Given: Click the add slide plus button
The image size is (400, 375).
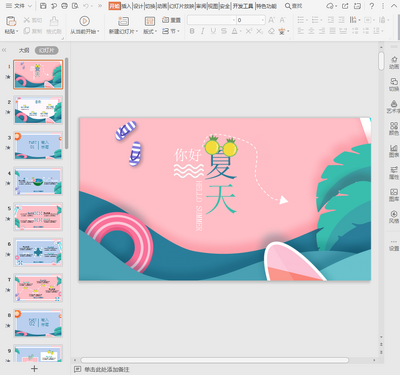Looking at the screenshot, I should click(34, 368).
